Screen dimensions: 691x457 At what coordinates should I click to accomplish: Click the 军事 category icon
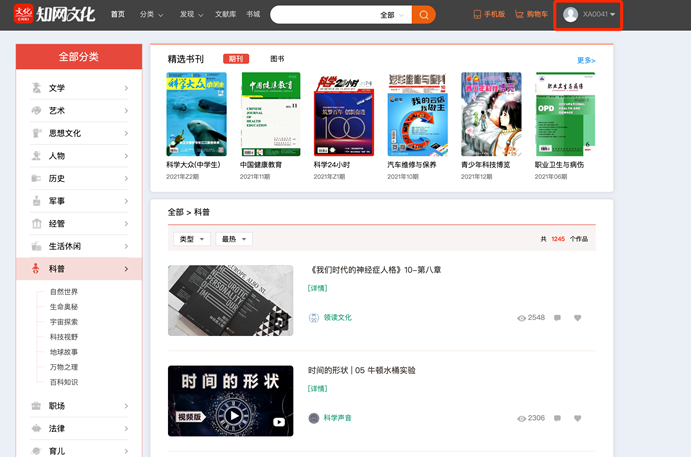37,201
